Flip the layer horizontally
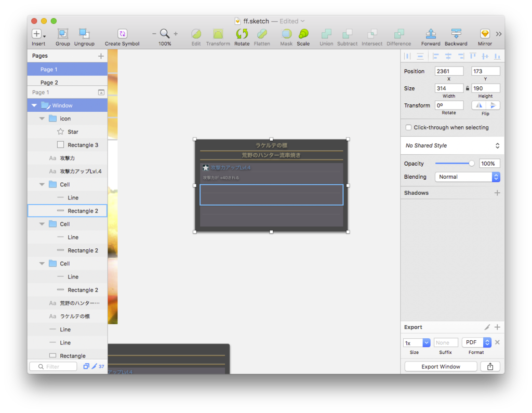Viewport: 532px width, 413px height. (x=478, y=105)
